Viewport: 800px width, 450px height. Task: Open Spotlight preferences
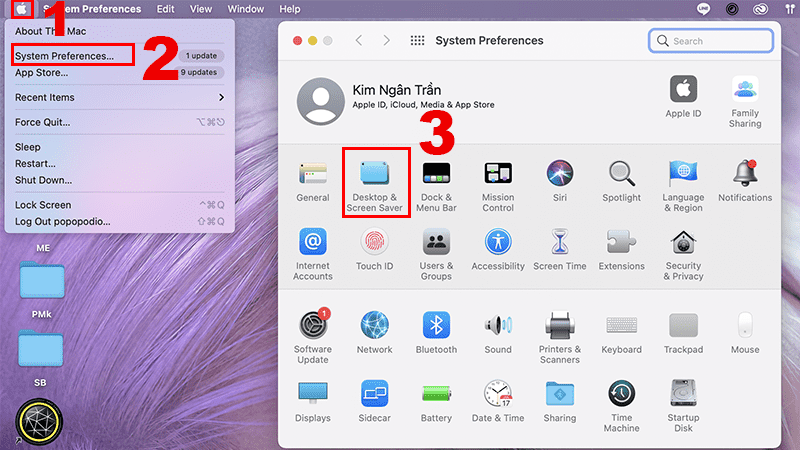pos(621,182)
